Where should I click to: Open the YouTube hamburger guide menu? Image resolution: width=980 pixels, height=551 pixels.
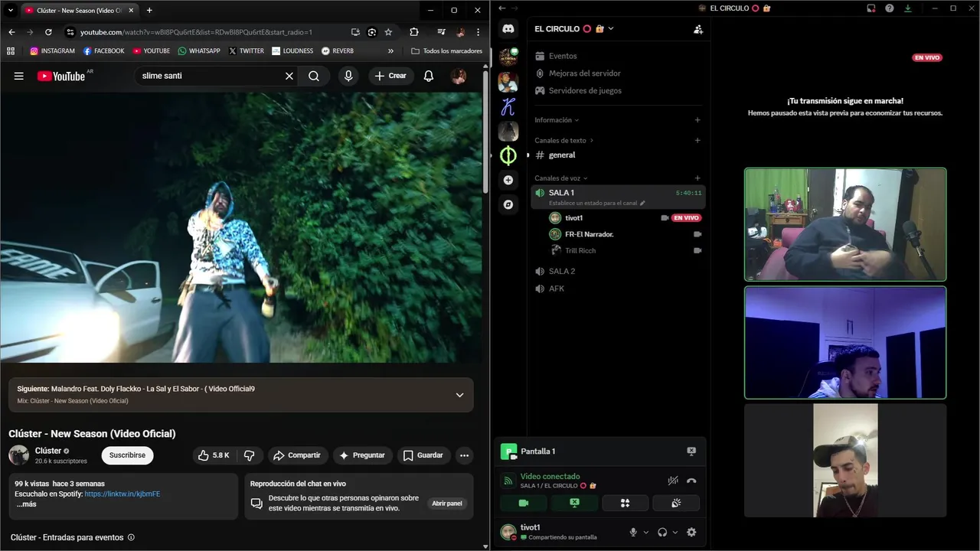pyautogui.click(x=18, y=76)
